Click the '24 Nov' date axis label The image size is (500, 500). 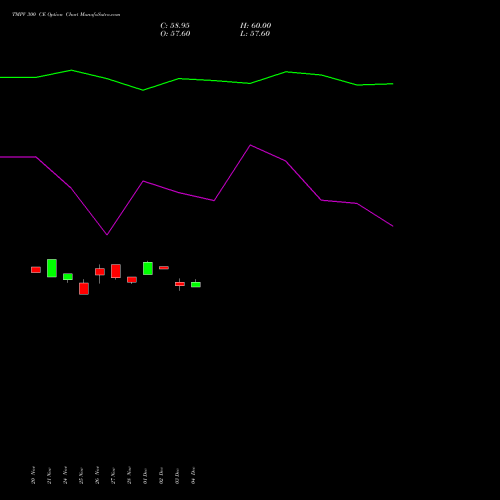[65, 475]
